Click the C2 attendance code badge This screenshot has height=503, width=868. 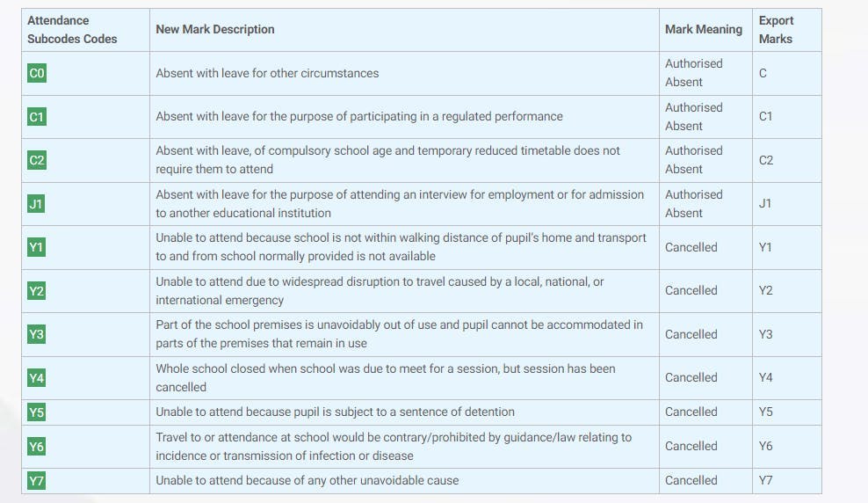[37, 160]
